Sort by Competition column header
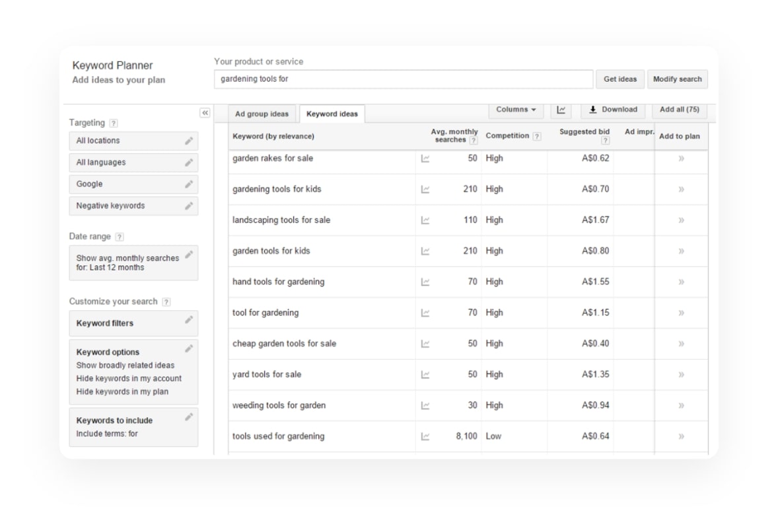The width and height of the screenshot is (778, 532). [507, 136]
